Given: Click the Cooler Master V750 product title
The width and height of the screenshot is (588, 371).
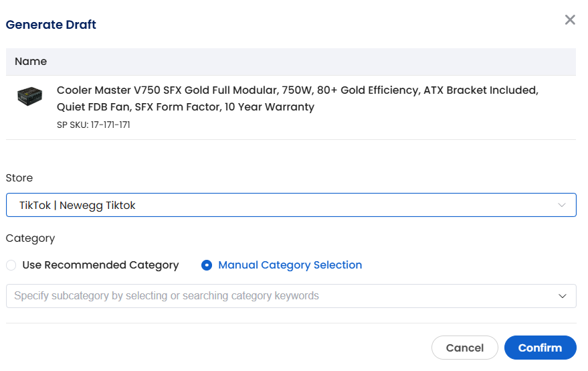Looking at the screenshot, I should [x=298, y=98].
